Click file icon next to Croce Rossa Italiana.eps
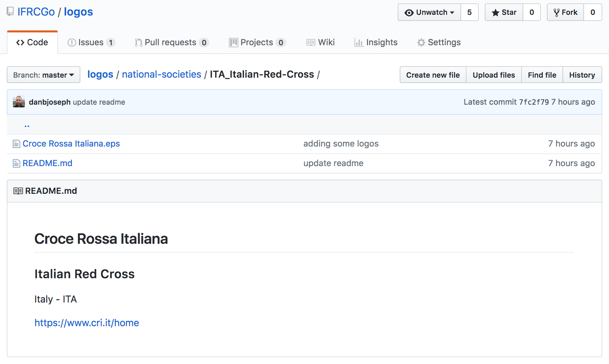Screen dimensions: 609x364 [16, 144]
